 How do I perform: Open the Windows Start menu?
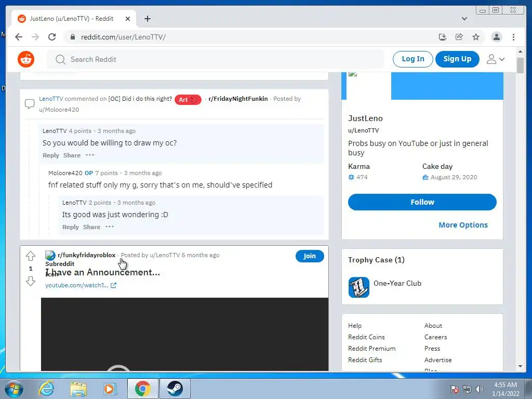pyautogui.click(x=14, y=389)
